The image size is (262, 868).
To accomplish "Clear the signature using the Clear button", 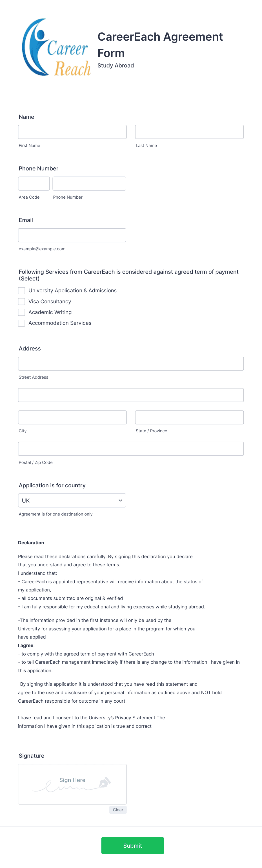I will (x=118, y=810).
